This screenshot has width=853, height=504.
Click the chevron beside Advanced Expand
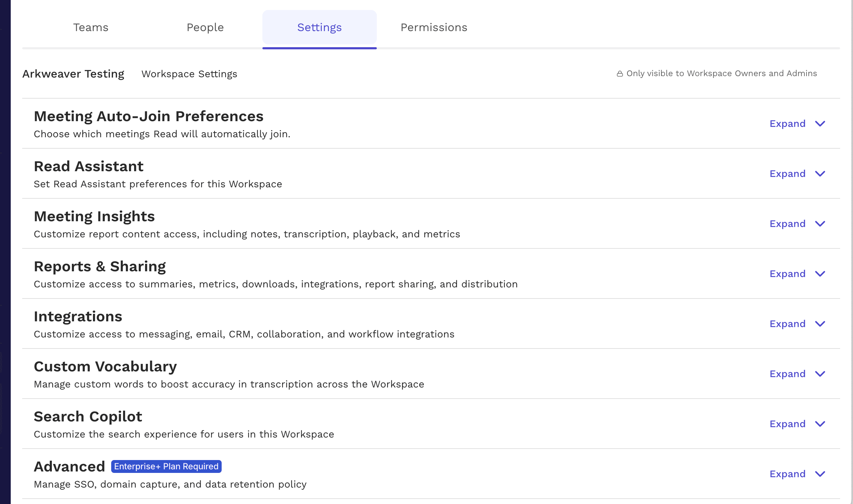(x=820, y=474)
